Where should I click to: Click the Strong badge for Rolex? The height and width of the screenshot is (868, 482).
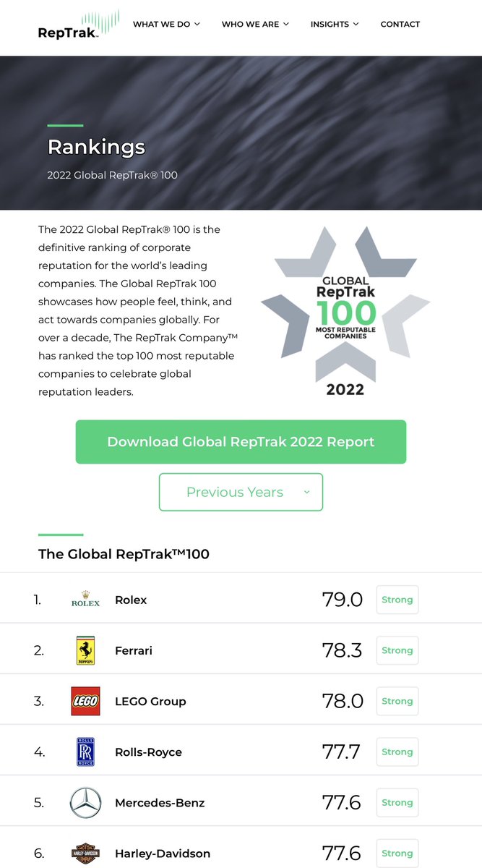[397, 600]
